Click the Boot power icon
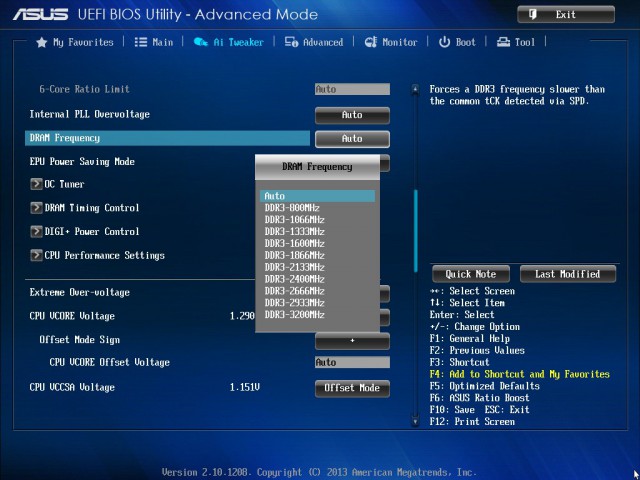This screenshot has height=480, width=640. [444, 42]
